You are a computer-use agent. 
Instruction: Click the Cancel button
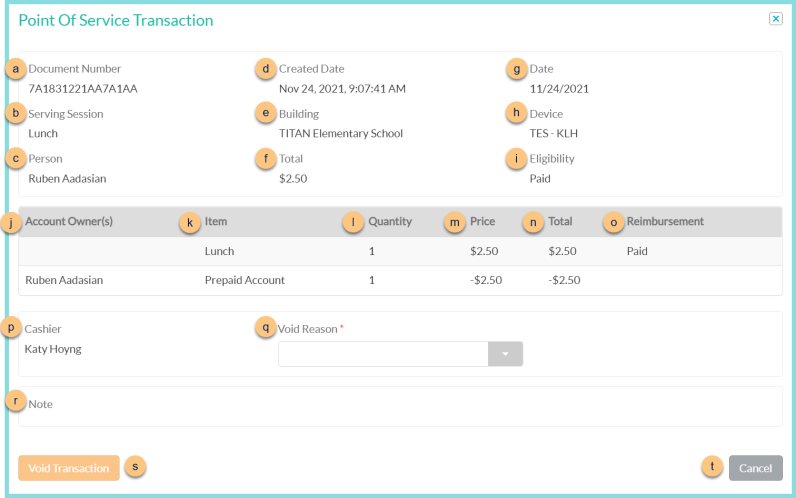[755, 468]
